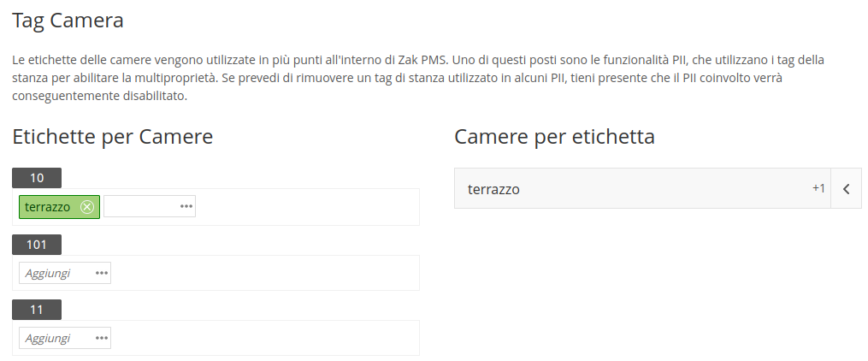Focus the Aggiungi field for room 11
The height and width of the screenshot is (361, 868).
coord(56,338)
